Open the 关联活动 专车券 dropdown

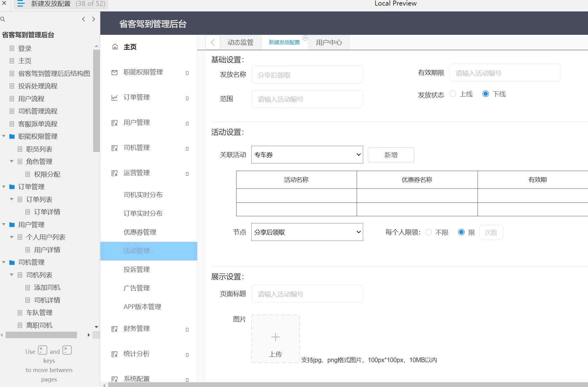307,154
